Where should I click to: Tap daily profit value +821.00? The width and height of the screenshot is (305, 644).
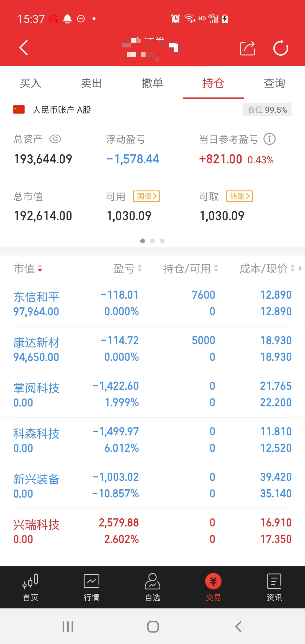221,159
